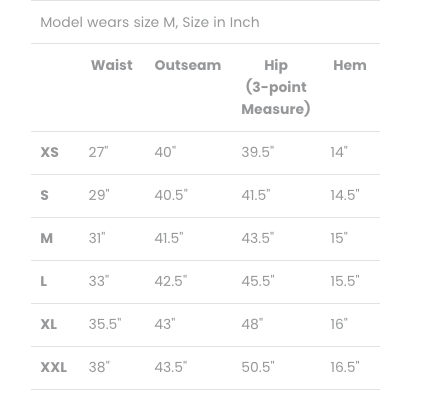Screen dimensions: 430x413
Task: Click the L outseam value 42.5"
Action: [170, 281]
